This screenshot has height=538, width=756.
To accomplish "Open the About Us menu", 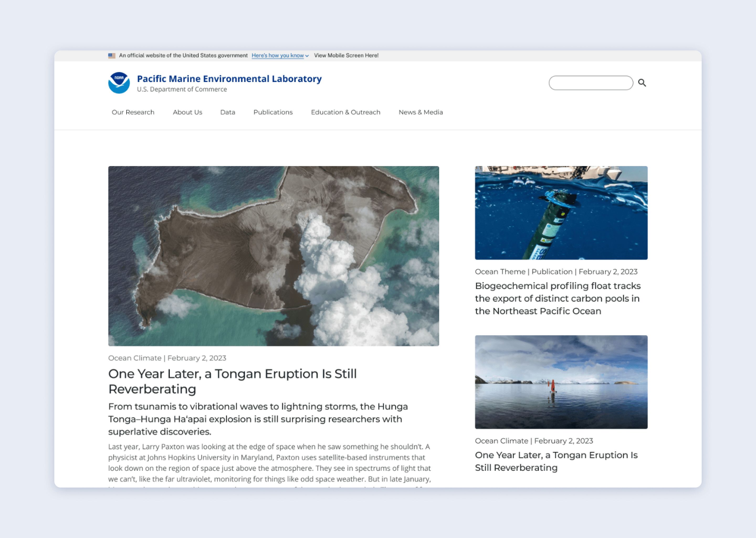I will (x=187, y=112).
